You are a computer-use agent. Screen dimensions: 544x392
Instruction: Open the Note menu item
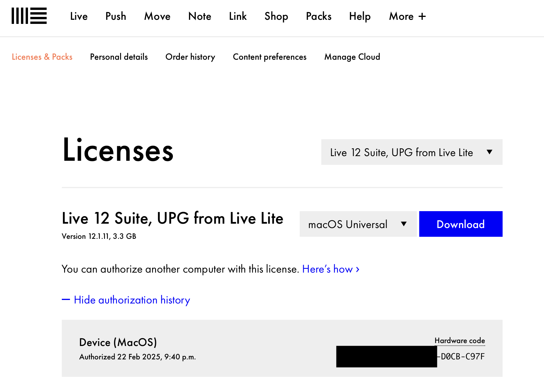click(200, 16)
